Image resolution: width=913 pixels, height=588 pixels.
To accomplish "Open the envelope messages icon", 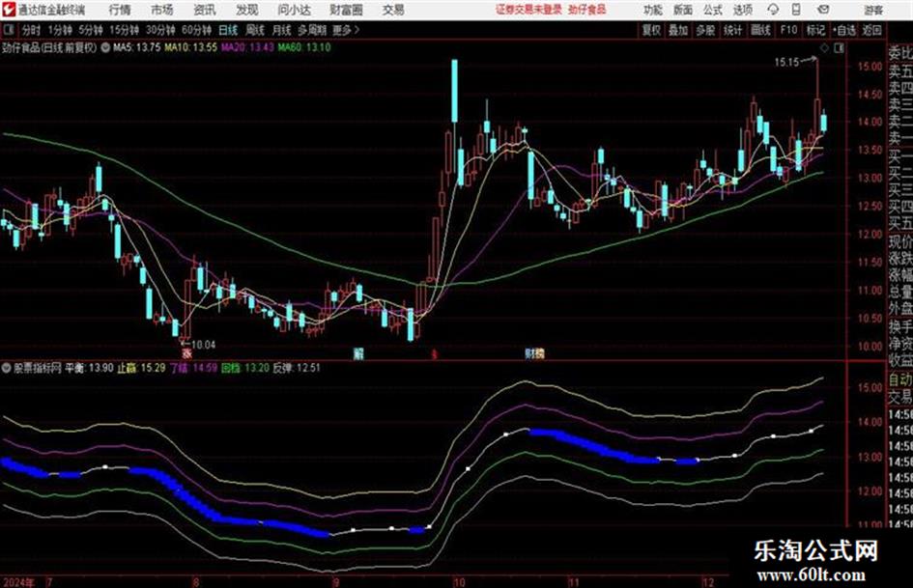I will point(823,10).
